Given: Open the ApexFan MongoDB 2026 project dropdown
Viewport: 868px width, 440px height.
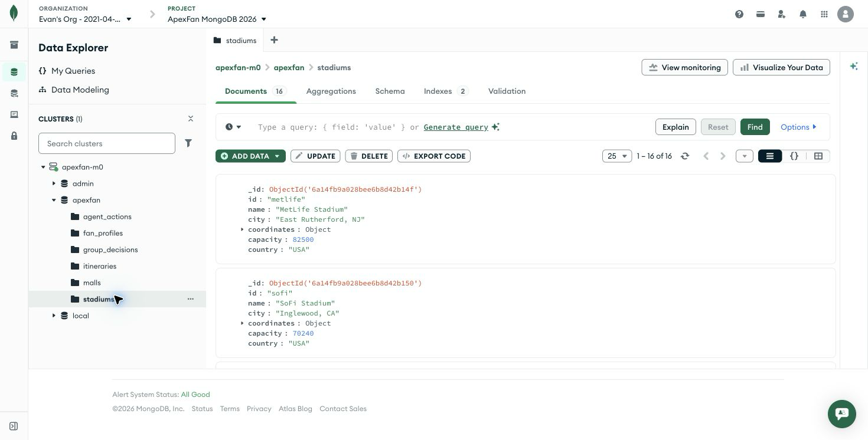Looking at the screenshot, I should point(217,19).
